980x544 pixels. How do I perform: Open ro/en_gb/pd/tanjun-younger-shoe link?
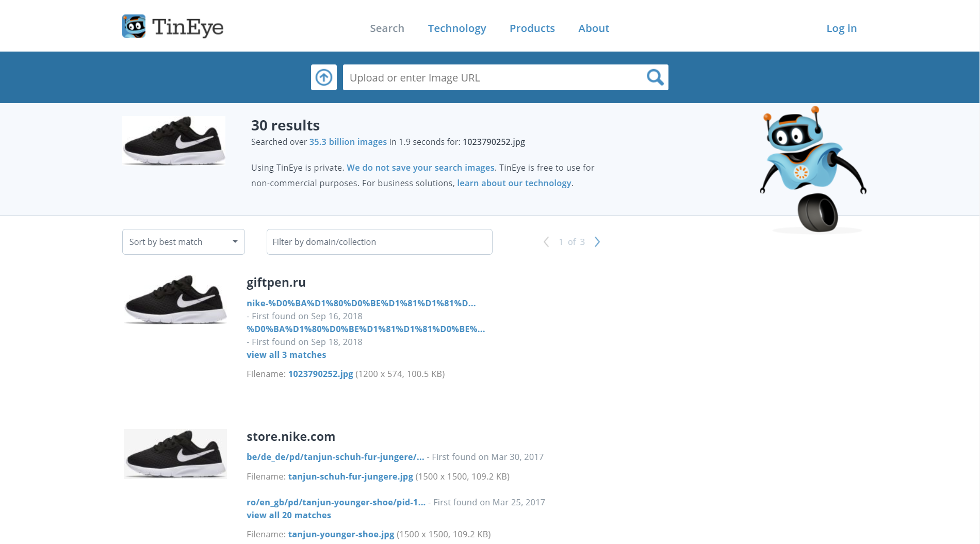[x=336, y=502]
